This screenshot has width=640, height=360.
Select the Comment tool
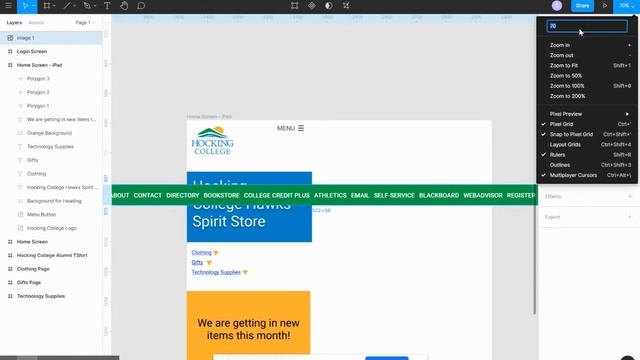141,6
